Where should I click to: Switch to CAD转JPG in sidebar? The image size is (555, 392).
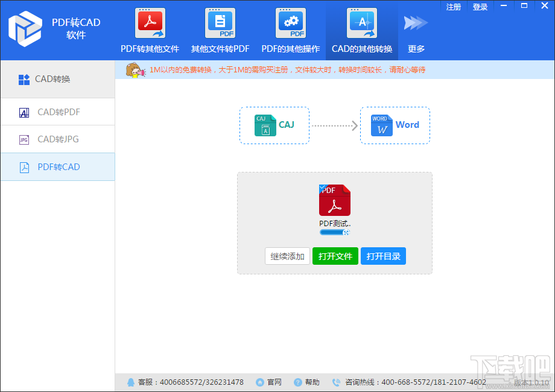(x=58, y=139)
